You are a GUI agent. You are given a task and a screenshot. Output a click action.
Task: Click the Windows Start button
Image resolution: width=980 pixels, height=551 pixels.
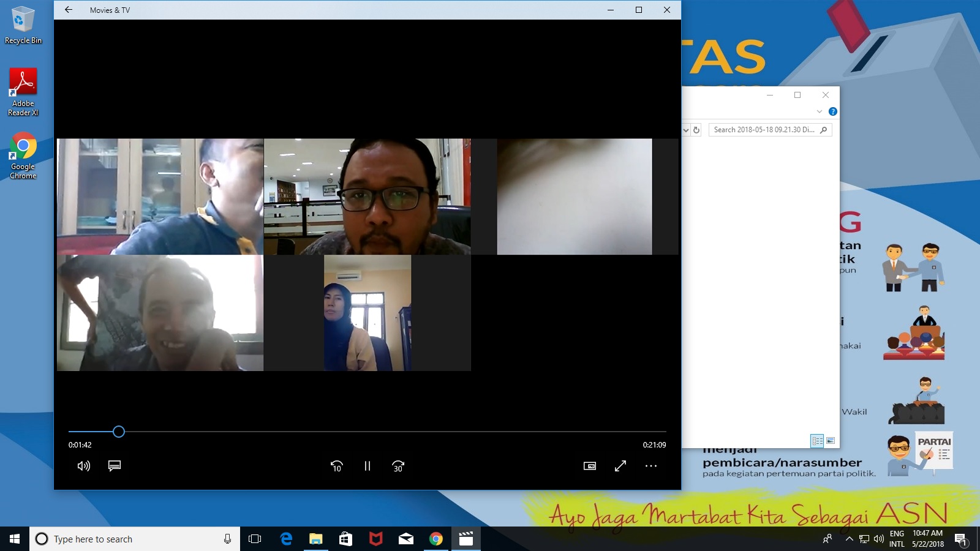[15, 539]
